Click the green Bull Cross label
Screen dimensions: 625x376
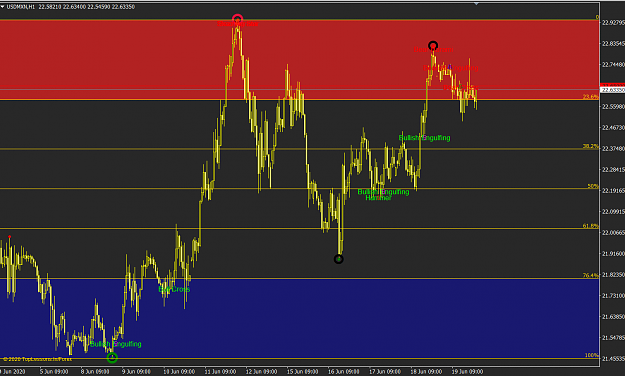tap(174, 289)
